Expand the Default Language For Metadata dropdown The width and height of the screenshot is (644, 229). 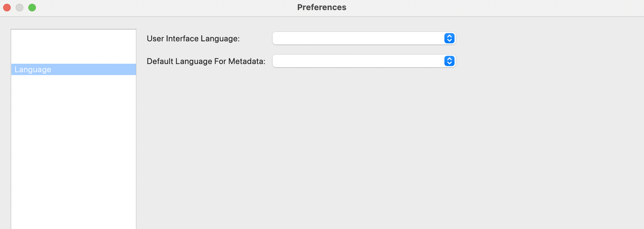coord(358,61)
